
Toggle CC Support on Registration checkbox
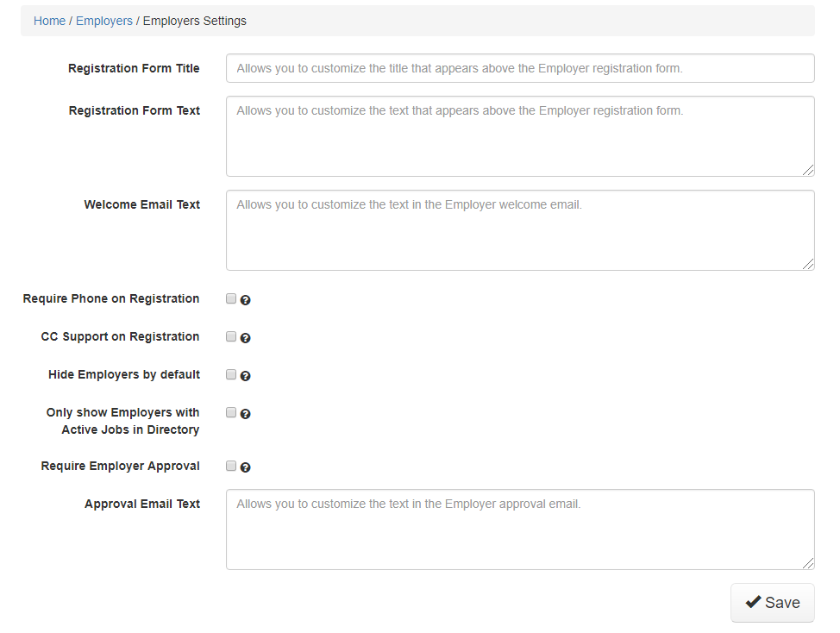(x=231, y=336)
